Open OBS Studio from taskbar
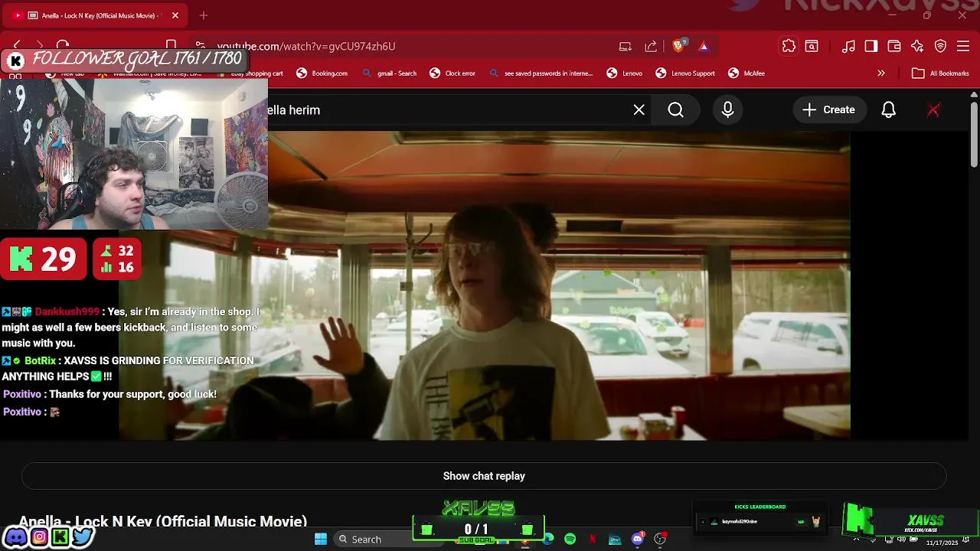 point(660,540)
